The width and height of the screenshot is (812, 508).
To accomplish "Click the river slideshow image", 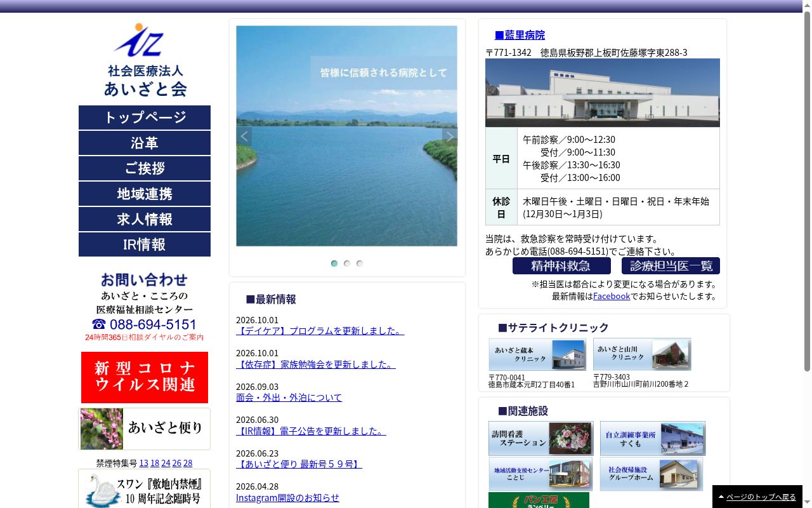I will pos(346,136).
